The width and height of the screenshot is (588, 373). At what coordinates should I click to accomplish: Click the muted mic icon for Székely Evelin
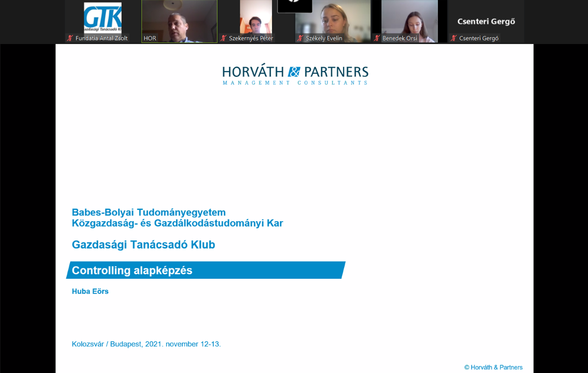click(x=300, y=38)
